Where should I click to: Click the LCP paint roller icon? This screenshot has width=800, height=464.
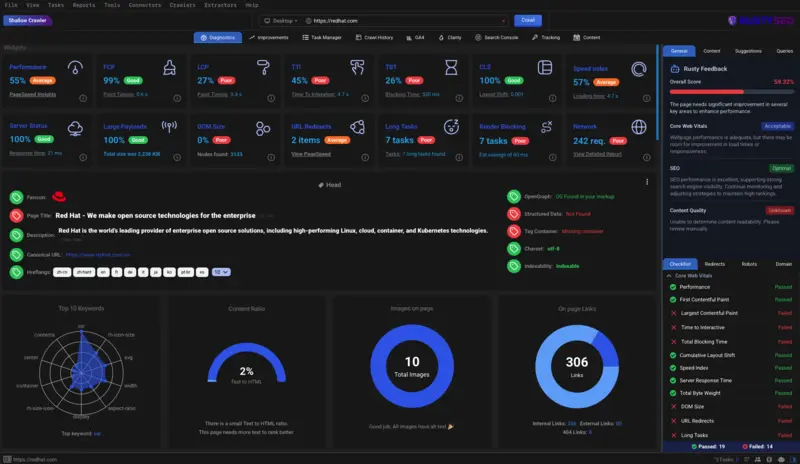coord(263,67)
